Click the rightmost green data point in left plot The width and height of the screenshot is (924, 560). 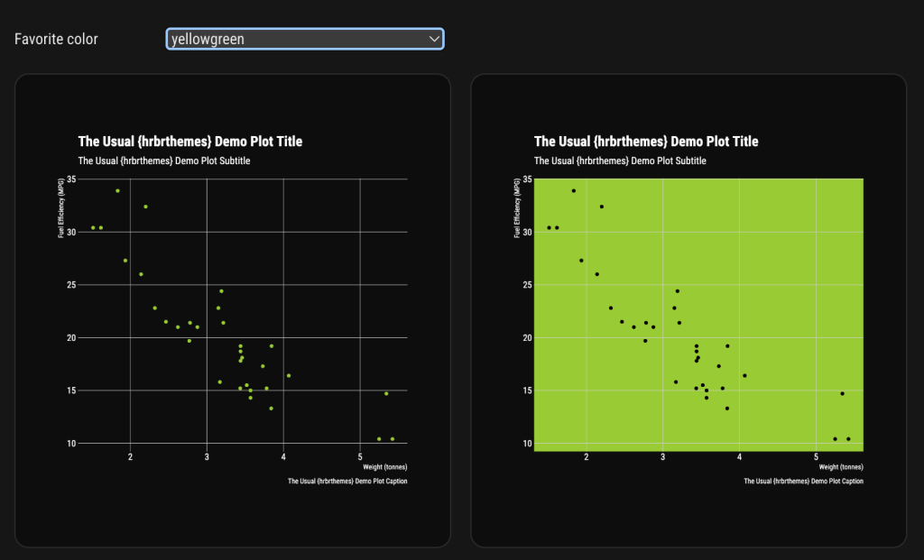(x=393, y=439)
